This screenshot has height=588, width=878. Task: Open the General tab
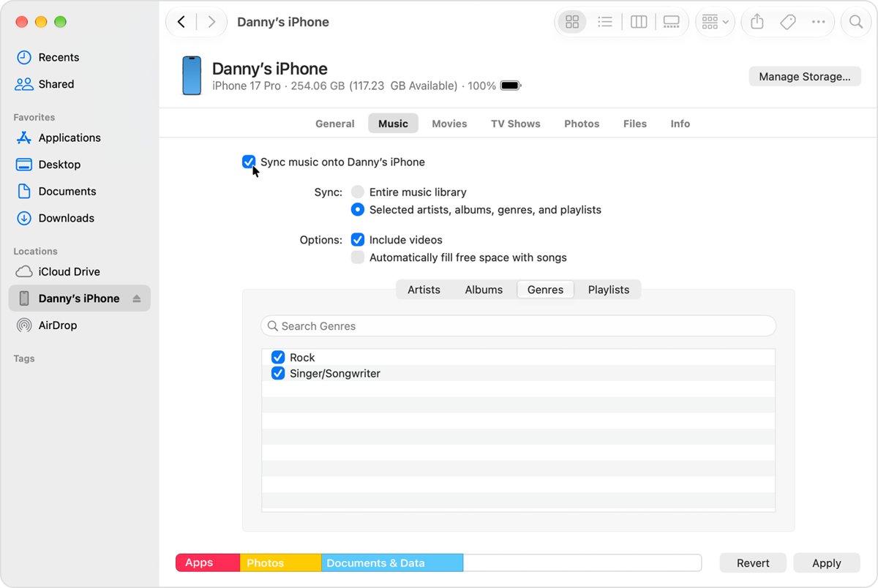335,124
